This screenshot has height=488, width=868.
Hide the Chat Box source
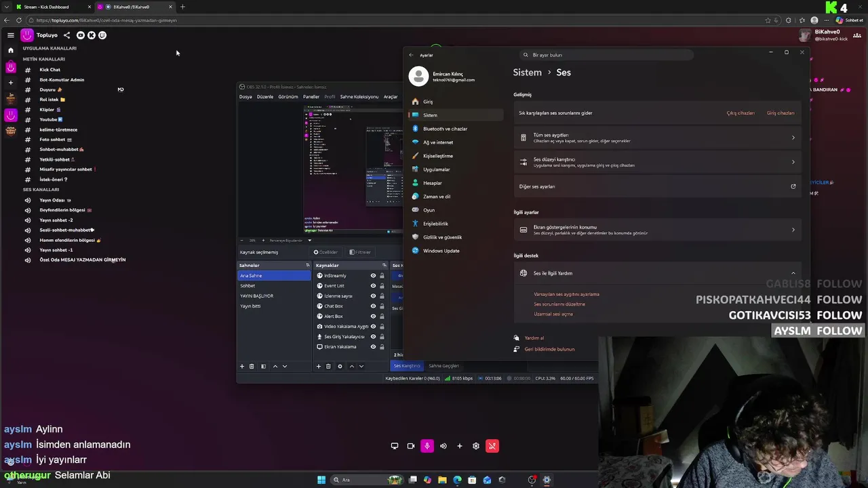pos(373,306)
